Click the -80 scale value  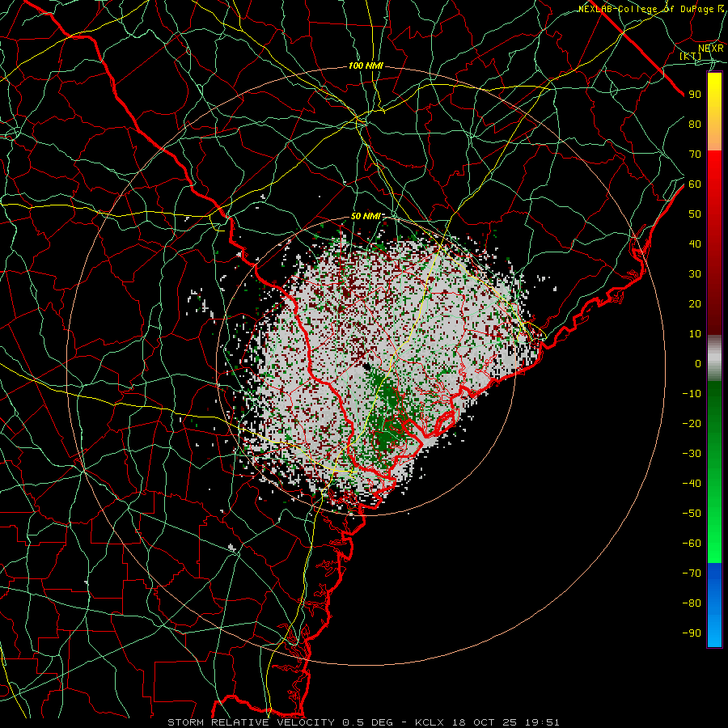click(x=692, y=603)
